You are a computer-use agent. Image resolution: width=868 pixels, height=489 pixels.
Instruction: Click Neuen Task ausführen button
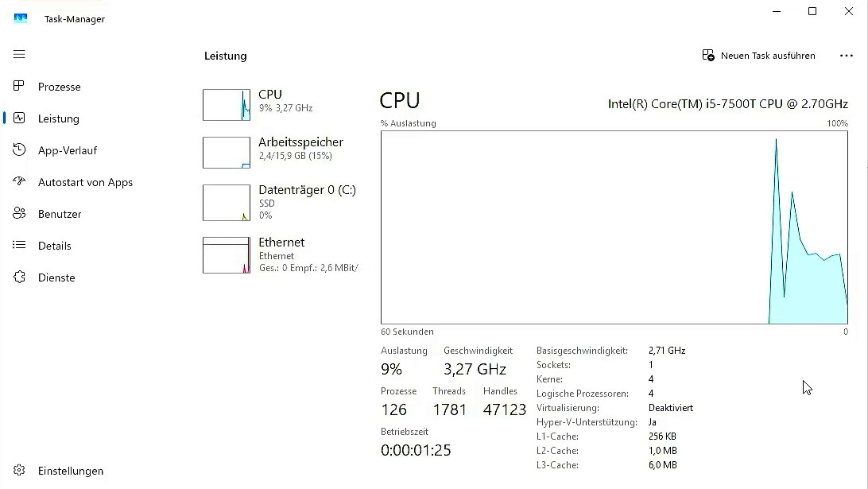758,56
